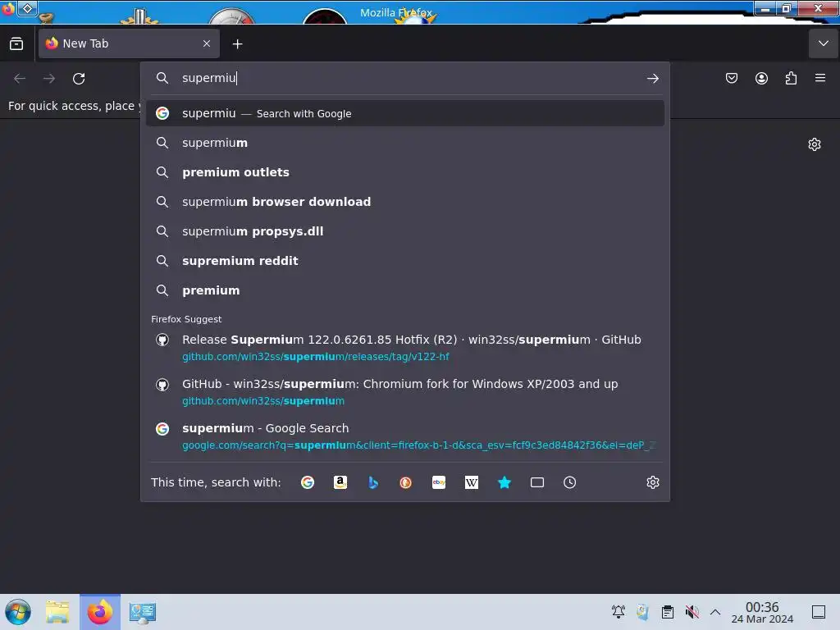Image resolution: width=840 pixels, height=630 pixels.
Task: Click show desktop button on taskbar
Action: (819, 612)
